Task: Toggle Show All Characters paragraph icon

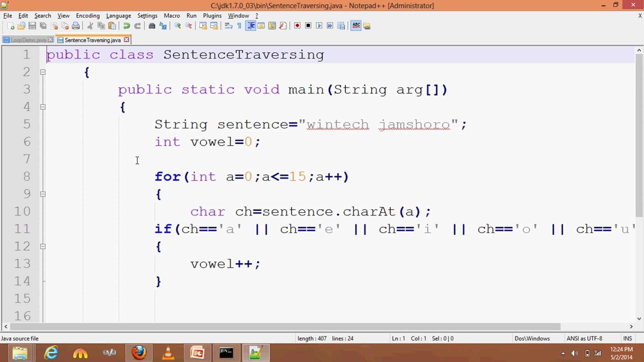Action: 238,26
